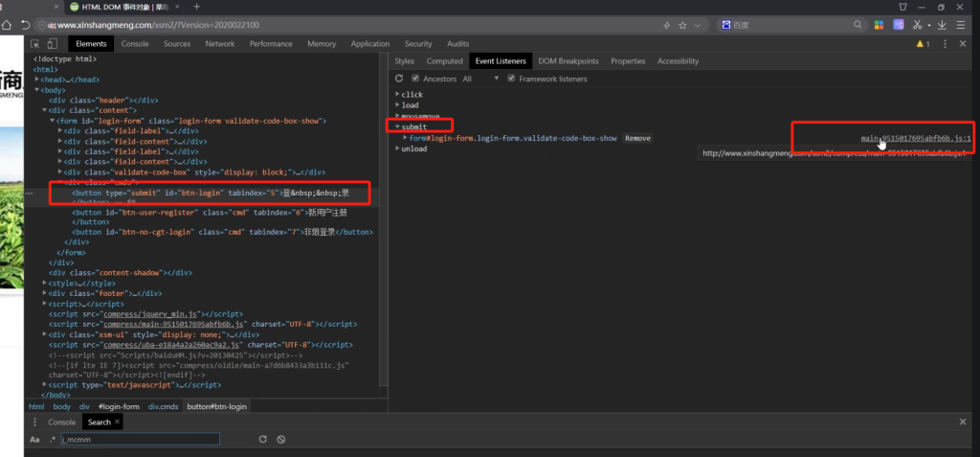Viewport: 980px width, 457px height.
Task: Open the Network tab
Action: (x=220, y=44)
